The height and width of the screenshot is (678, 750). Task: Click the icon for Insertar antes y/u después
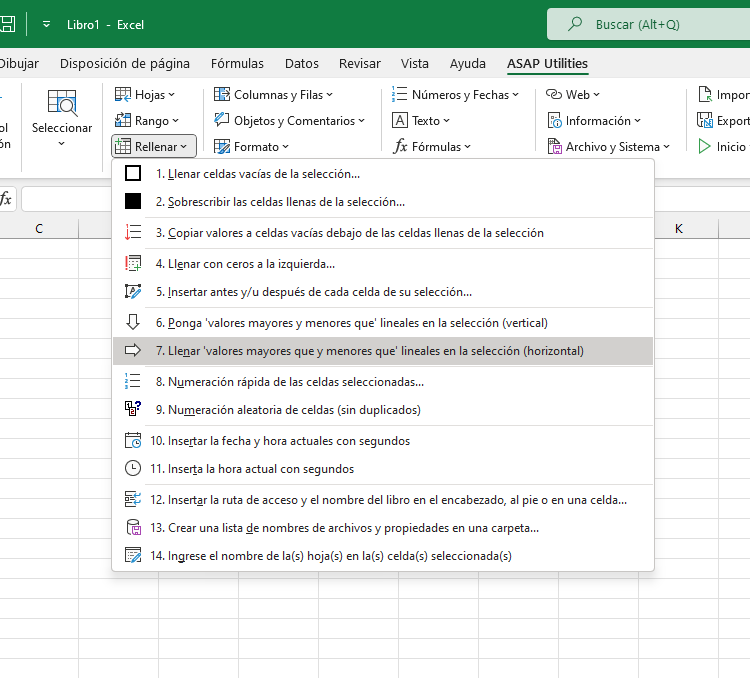[x=132, y=291]
